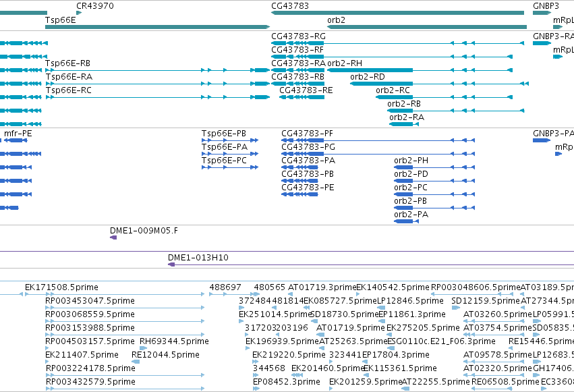Select the Tsp66E-RA transcript label
574x392 pixels.
[x=69, y=77]
